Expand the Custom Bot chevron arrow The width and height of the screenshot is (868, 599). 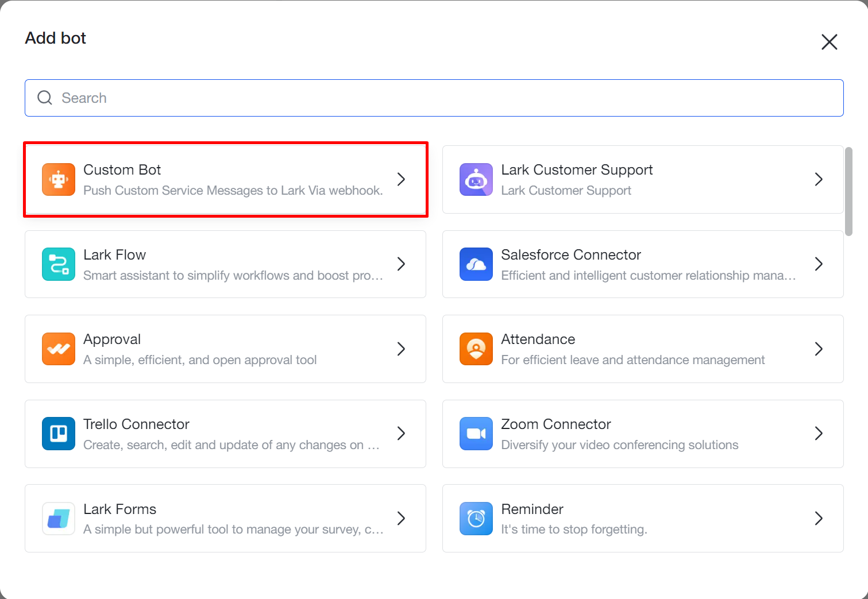tap(402, 179)
